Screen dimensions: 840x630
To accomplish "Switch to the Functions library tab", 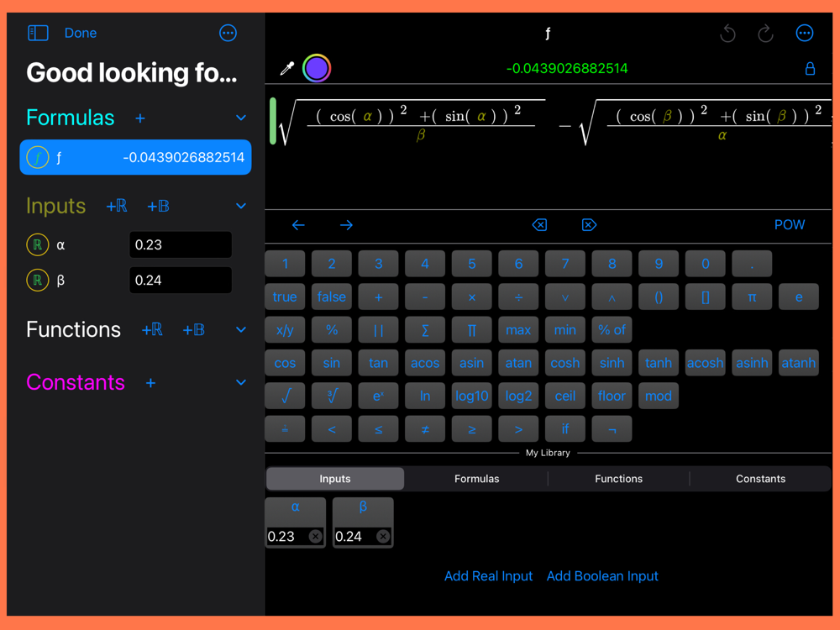I will click(619, 479).
